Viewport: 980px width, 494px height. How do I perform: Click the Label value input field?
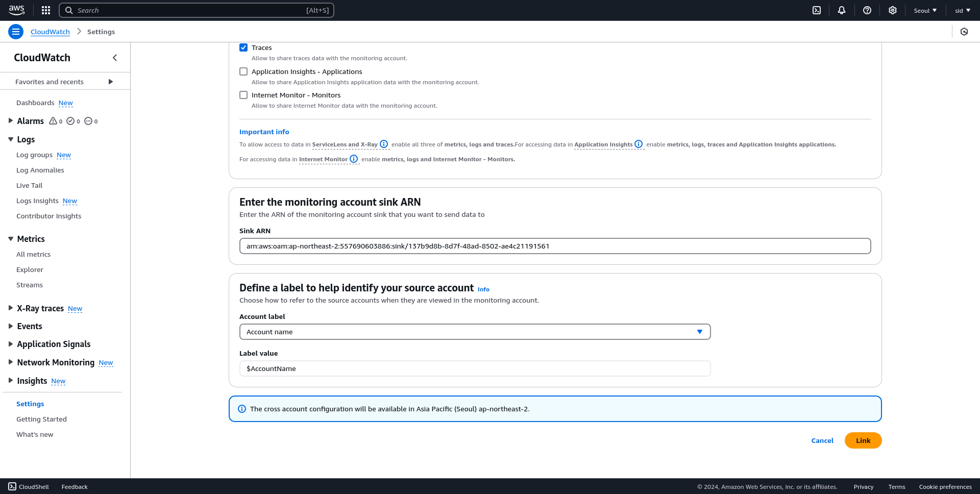click(475, 368)
